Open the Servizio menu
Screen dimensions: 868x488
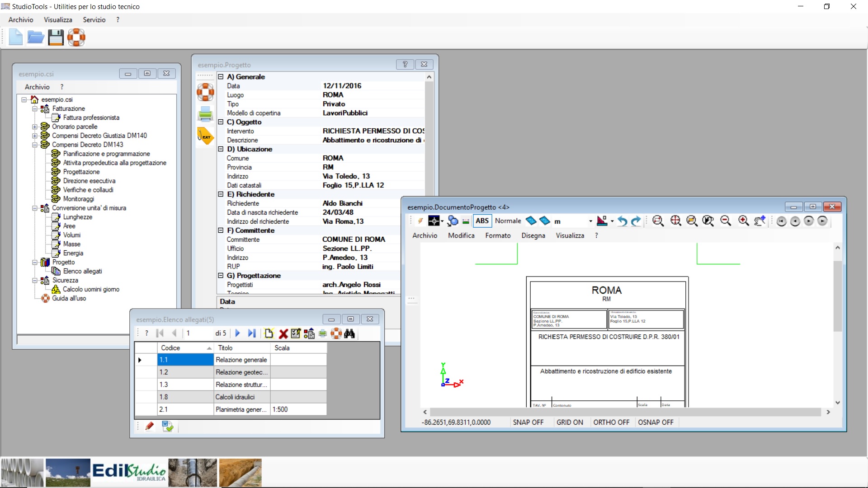(94, 20)
